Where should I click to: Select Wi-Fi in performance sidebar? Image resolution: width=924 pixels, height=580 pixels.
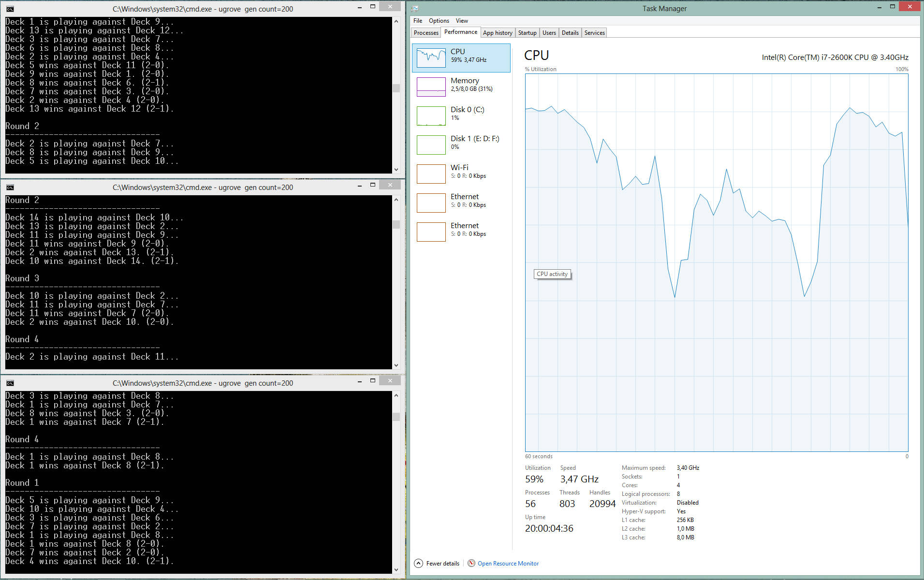[461, 174]
